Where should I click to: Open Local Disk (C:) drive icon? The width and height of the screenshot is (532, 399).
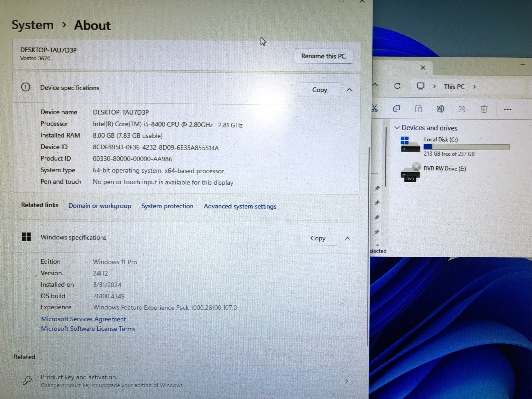pyautogui.click(x=410, y=144)
